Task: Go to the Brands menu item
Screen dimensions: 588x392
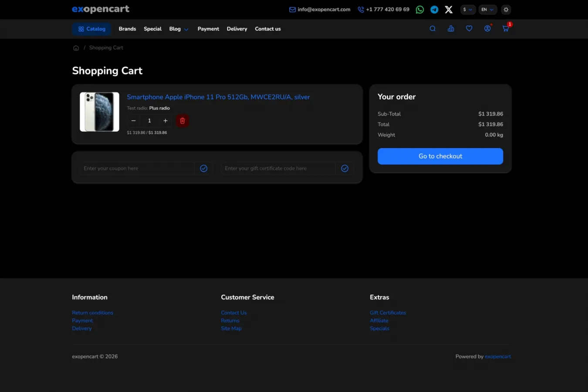Action: tap(127, 29)
